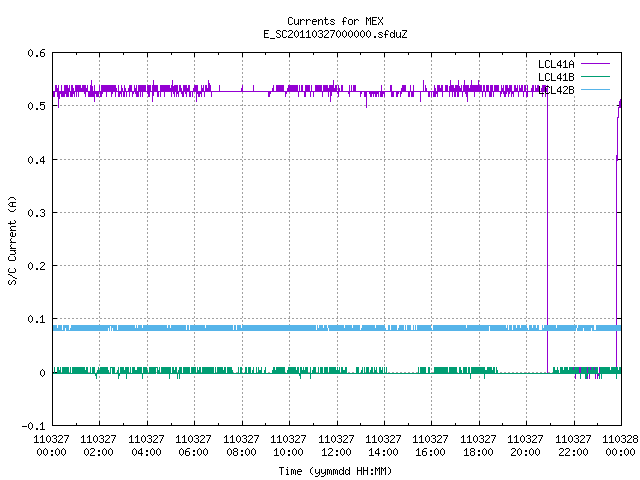This screenshot has width=640, height=480.
Task: Select the file name E_SC20110327000000.sfduZ
Action: coord(335,34)
